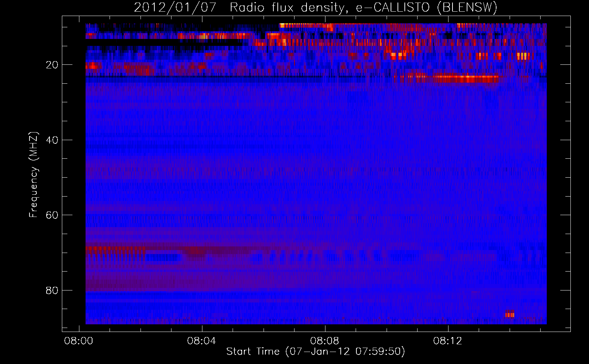Screen dimensions: 589x364
Task: Click the '60' frequency tick label
Action: point(52,215)
